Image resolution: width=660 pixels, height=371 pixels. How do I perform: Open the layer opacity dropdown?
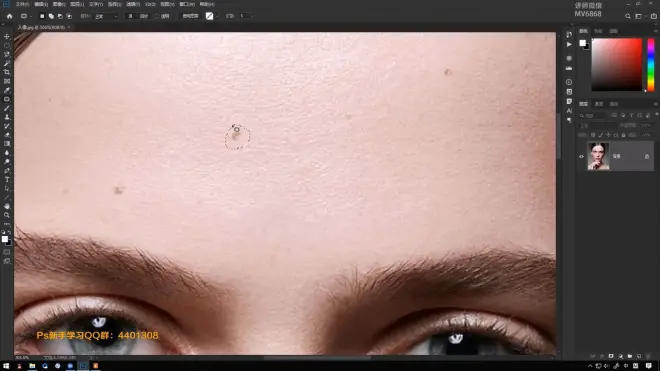tap(646, 125)
